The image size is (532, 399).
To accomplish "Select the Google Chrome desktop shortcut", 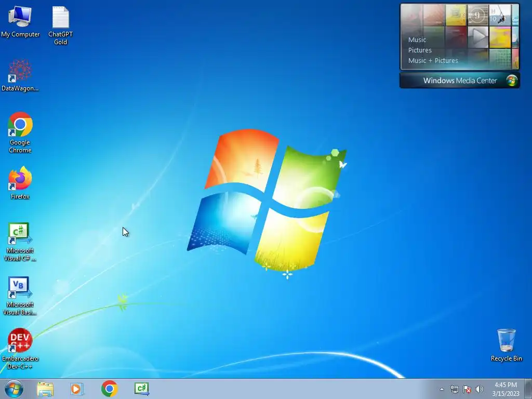I will 20,132.
